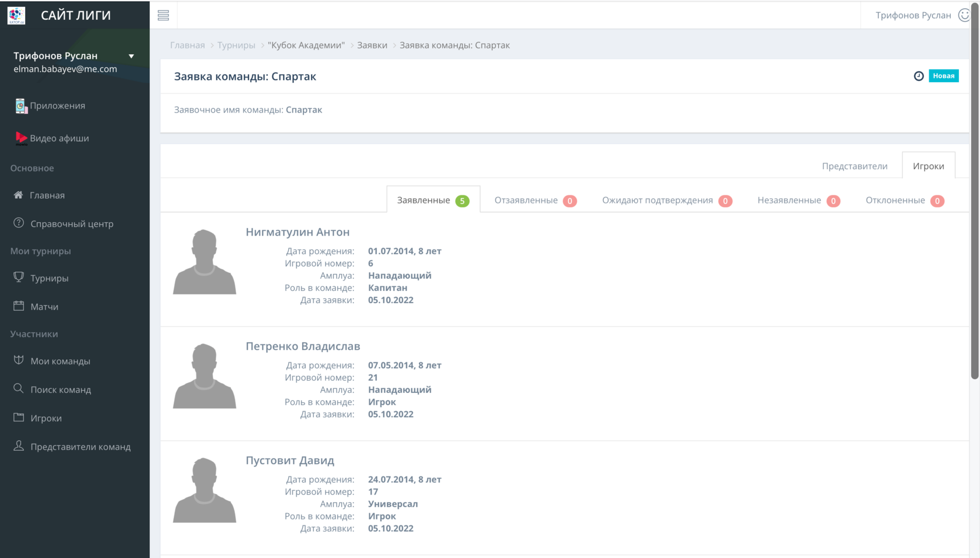980x558 pixels.
Task: Click the Турниры breadcrumb link
Action: (x=236, y=45)
